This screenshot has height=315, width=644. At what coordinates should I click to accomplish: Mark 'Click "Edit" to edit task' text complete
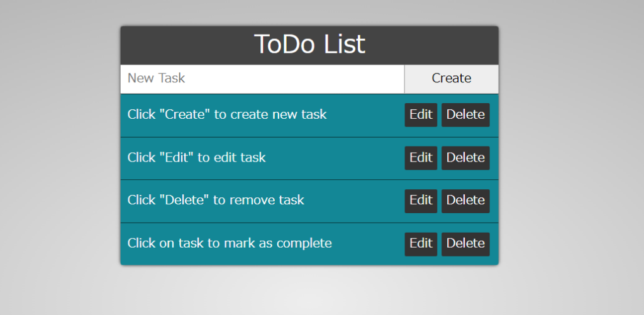point(196,158)
